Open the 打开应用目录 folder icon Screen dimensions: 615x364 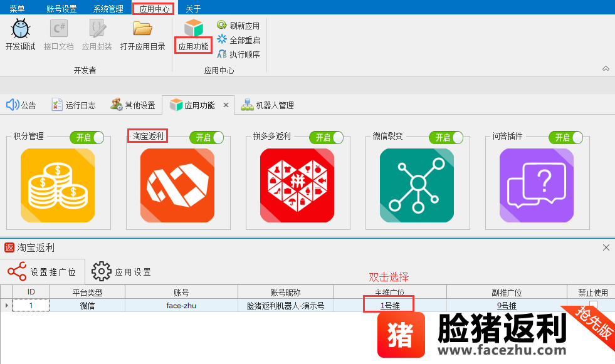click(x=142, y=28)
